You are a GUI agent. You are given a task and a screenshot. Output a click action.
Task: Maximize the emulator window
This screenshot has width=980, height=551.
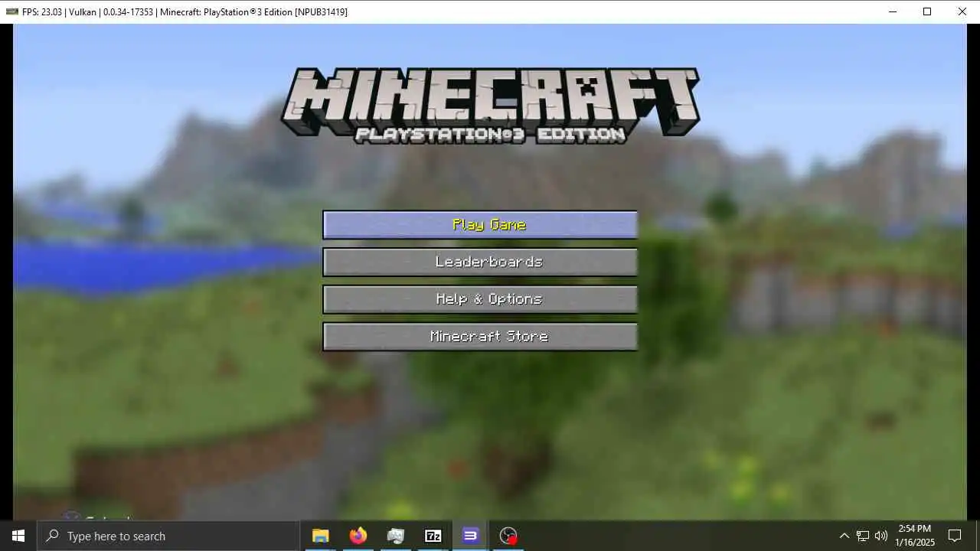927,11
